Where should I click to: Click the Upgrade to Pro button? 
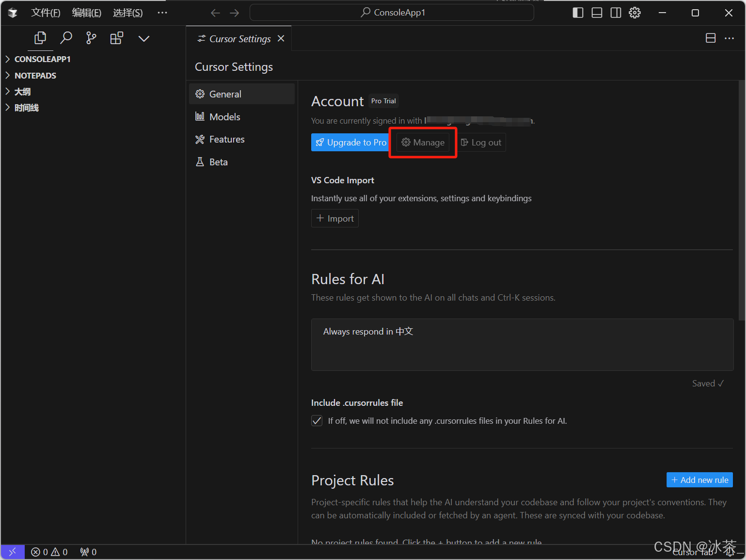(351, 143)
